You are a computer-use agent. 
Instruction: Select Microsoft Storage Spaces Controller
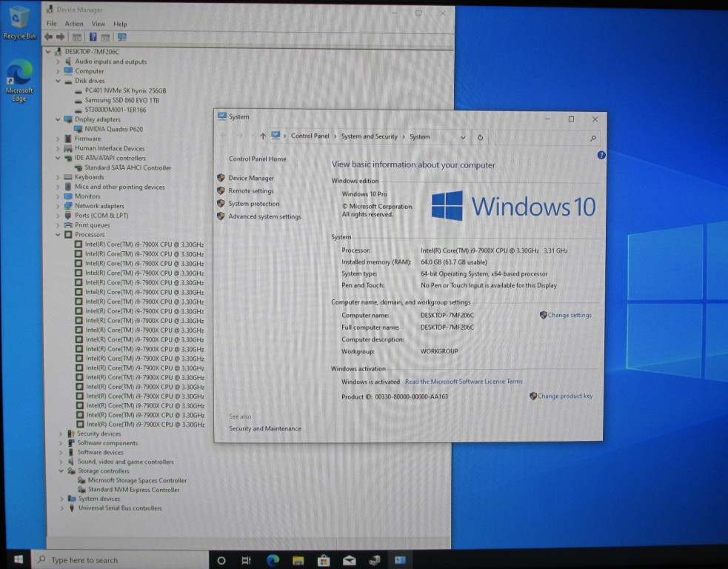[x=138, y=480]
